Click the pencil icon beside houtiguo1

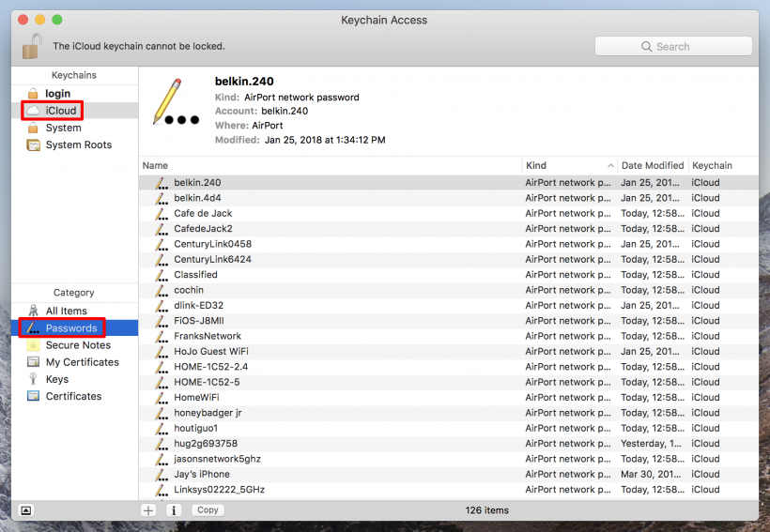click(x=162, y=429)
